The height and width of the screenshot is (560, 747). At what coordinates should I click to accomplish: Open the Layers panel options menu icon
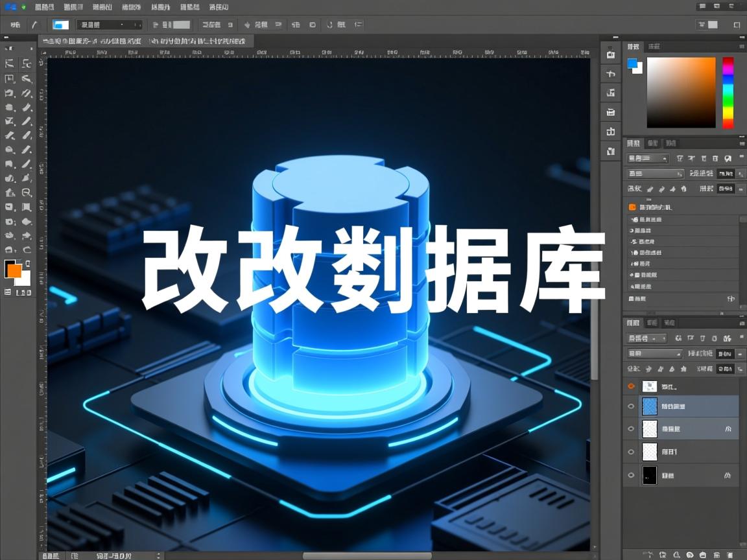[744, 323]
